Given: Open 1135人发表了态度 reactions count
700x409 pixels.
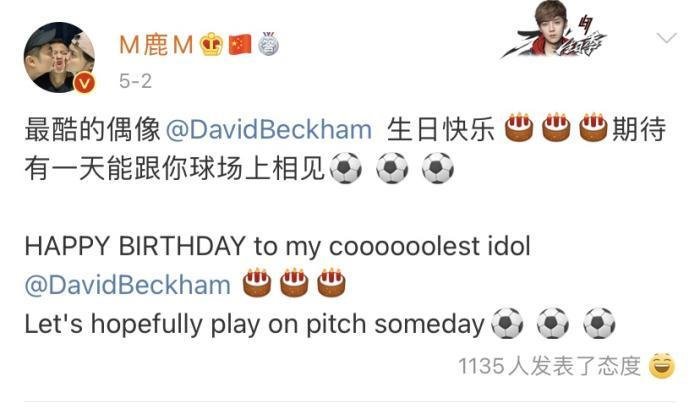Looking at the screenshot, I should click(x=550, y=367).
